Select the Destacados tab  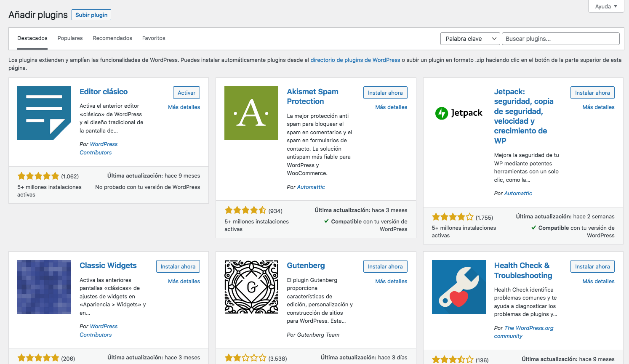[32, 38]
